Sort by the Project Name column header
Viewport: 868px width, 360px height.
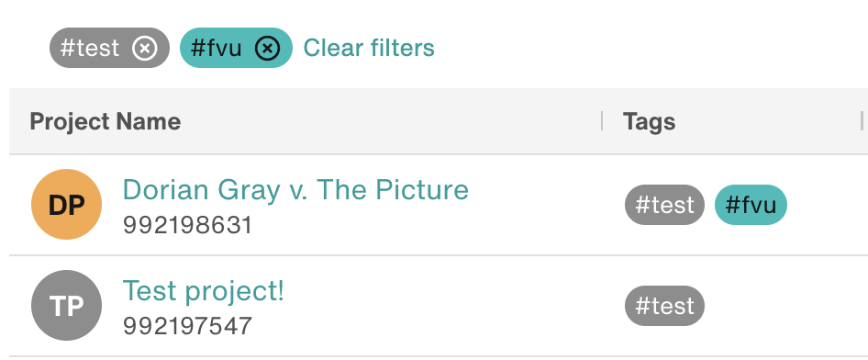pos(106,121)
